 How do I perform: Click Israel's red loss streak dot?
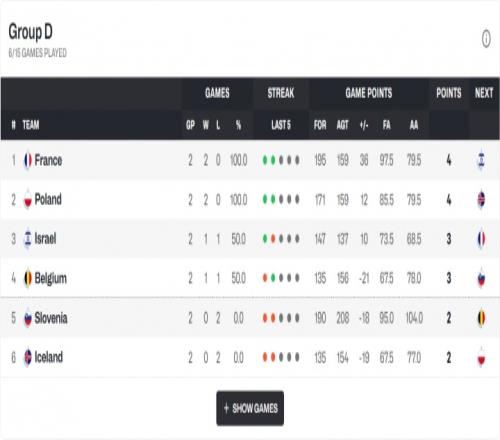273,239
